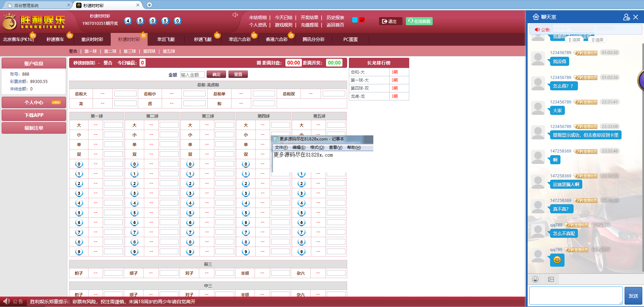Click the 发送 send button in chat
The image size is (644, 307).
[x=633, y=296]
